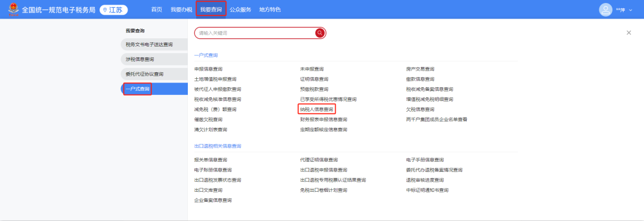The width and height of the screenshot is (644, 221).
Task: Open 电子手册信息查询 link
Action: point(425,159)
